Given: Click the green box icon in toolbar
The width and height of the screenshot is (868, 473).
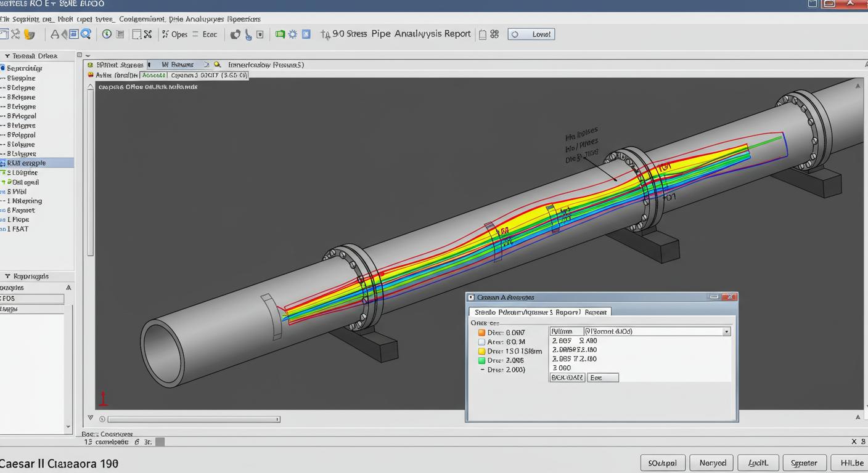Looking at the screenshot, I should click(280, 34).
